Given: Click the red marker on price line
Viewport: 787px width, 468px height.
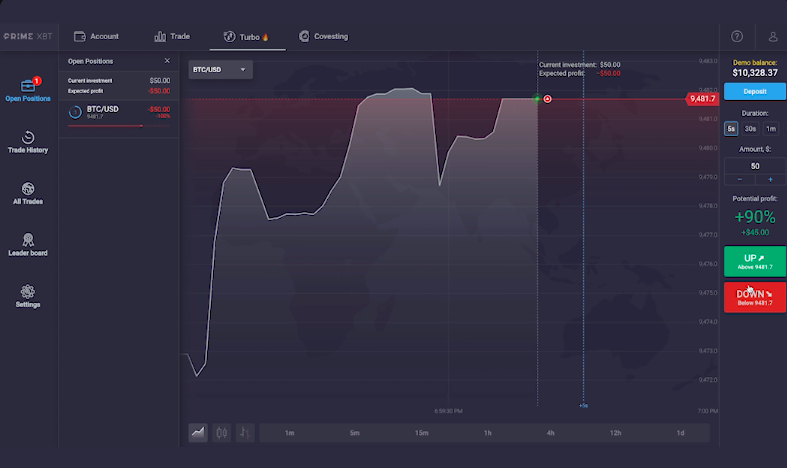Looking at the screenshot, I should (x=547, y=99).
